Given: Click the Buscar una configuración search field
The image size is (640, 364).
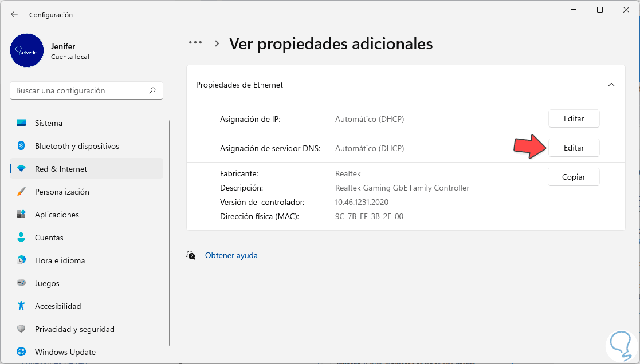Looking at the screenshot, I should coord(80,90).
